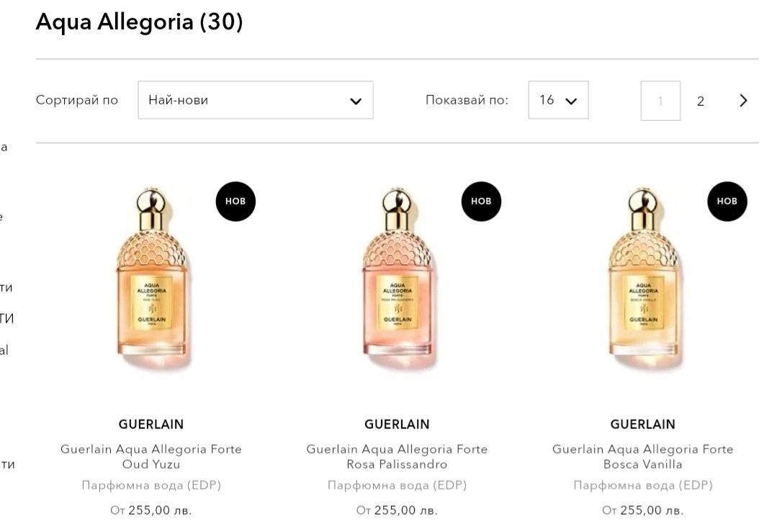Click the next page arrow icon
The width and height of the screenshot is (769, 532).
click(744, 101)
